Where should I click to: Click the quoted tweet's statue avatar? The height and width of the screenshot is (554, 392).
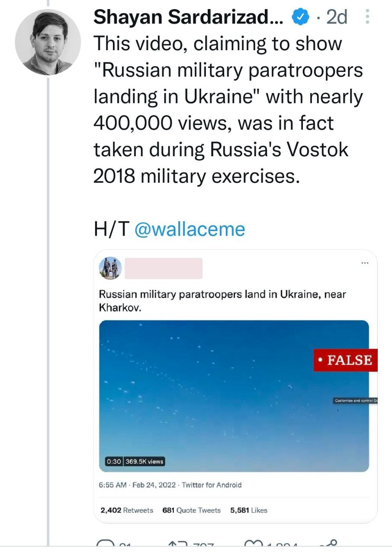pyautogui.click(x=110, y=268)
